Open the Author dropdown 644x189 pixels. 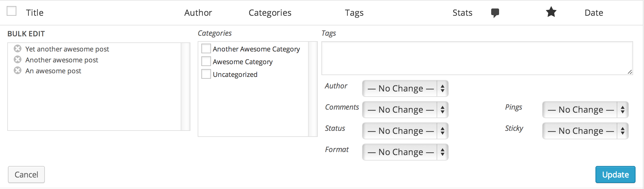point(405,88)
